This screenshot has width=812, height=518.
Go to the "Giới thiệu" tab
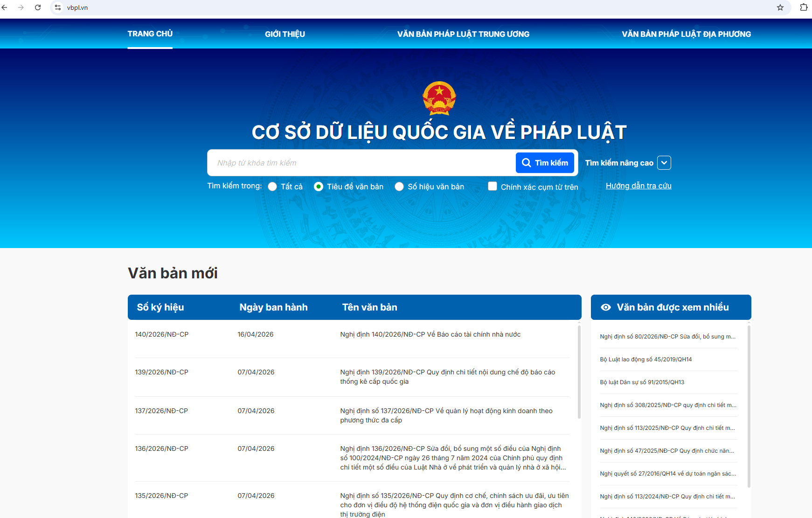285,34
